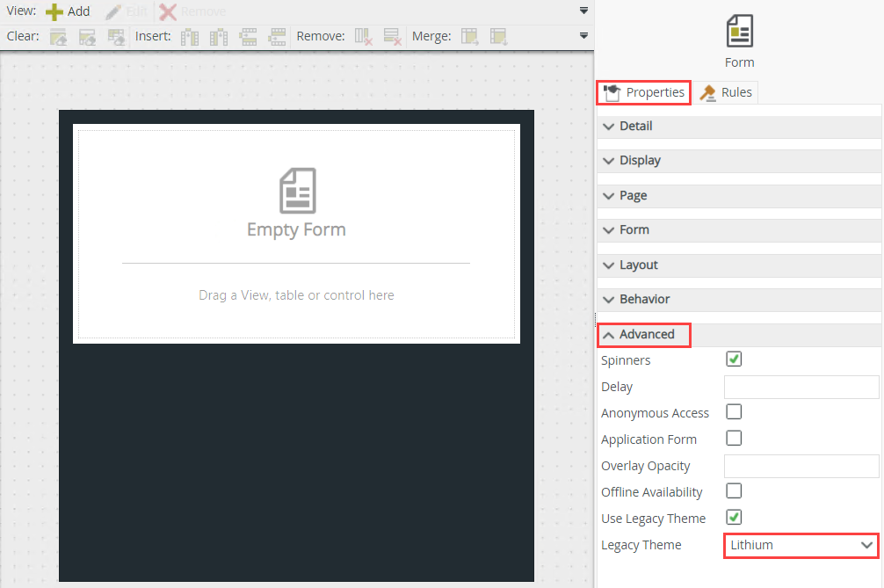884x588 pixels.
Task: Click the Form header icon
Action: [739, 29]
